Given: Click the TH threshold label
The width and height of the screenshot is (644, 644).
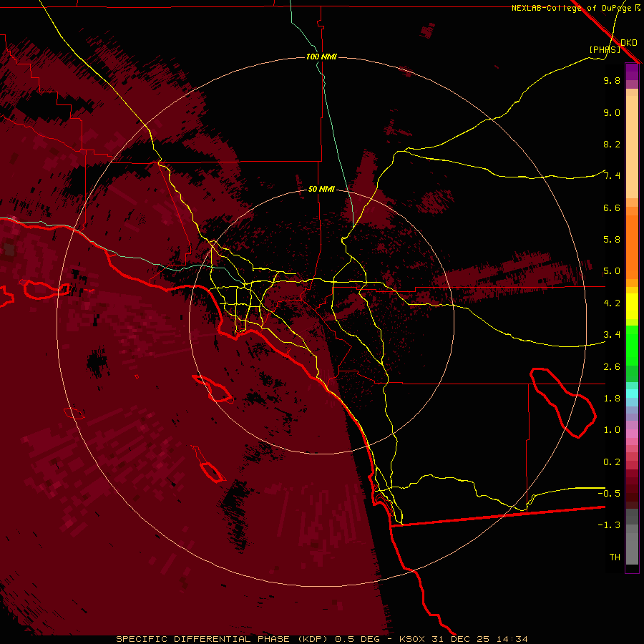Looking at the screenshot, I should 615,557.
